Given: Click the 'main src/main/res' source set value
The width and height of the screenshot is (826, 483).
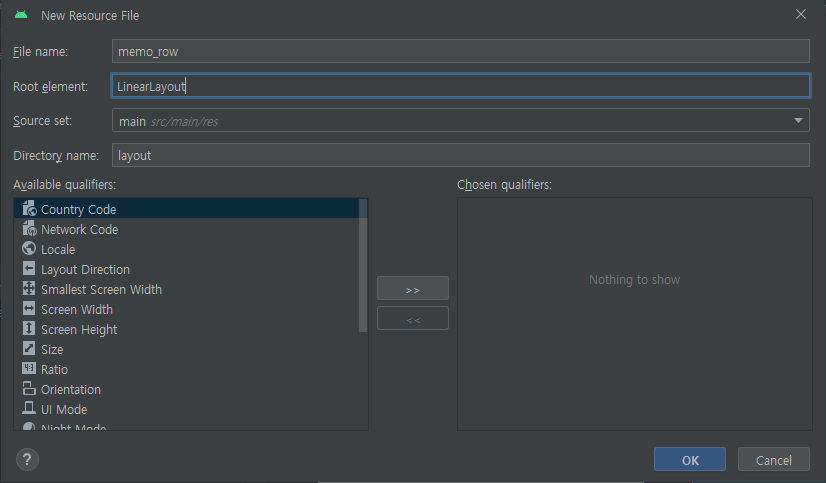Looking at the screenshot, I should point(168,122).
